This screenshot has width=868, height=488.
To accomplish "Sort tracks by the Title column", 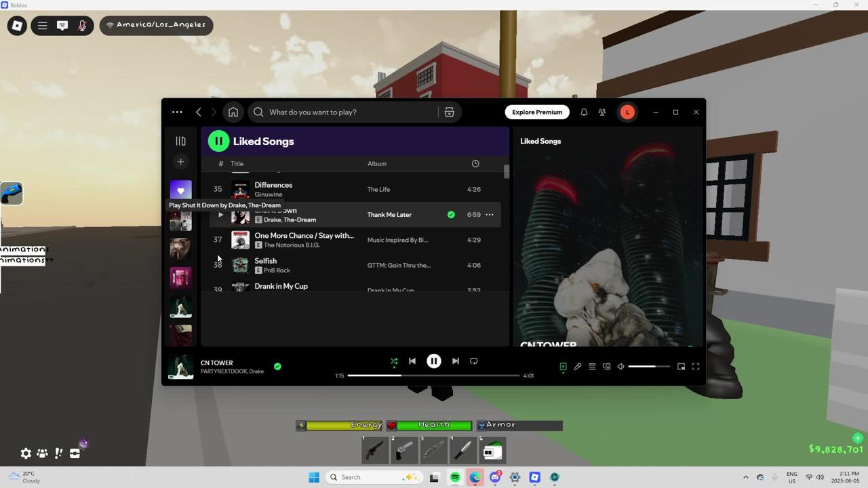I will tap(237, 163).
